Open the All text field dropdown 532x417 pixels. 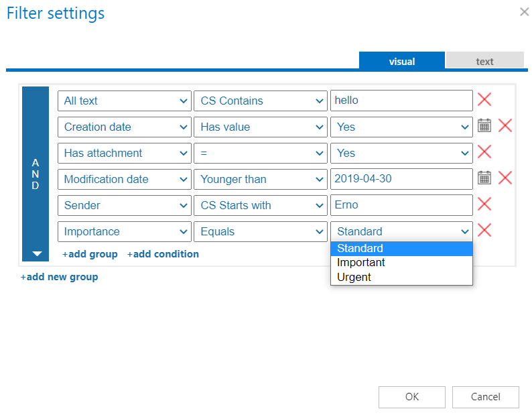pyautogui.click(x=125, y=101)
